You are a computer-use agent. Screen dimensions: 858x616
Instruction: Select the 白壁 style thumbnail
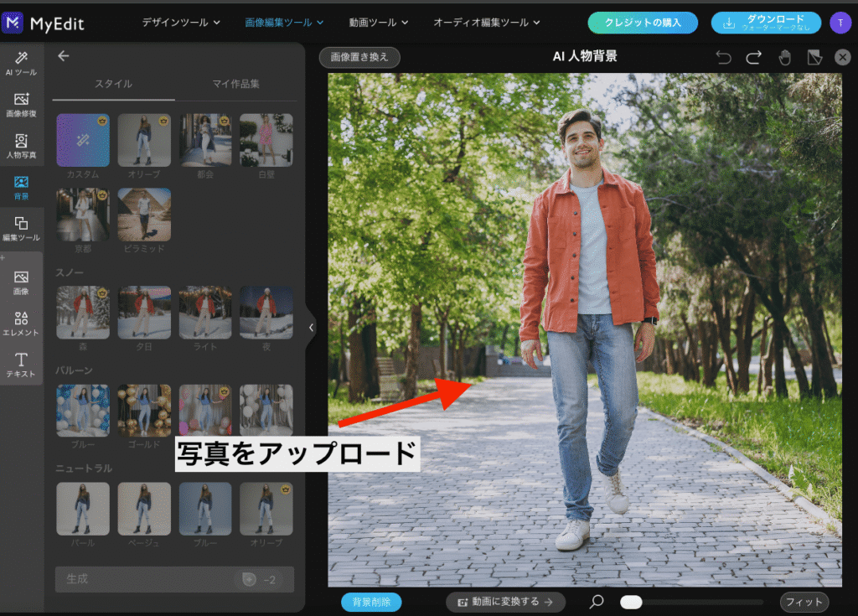266,140
